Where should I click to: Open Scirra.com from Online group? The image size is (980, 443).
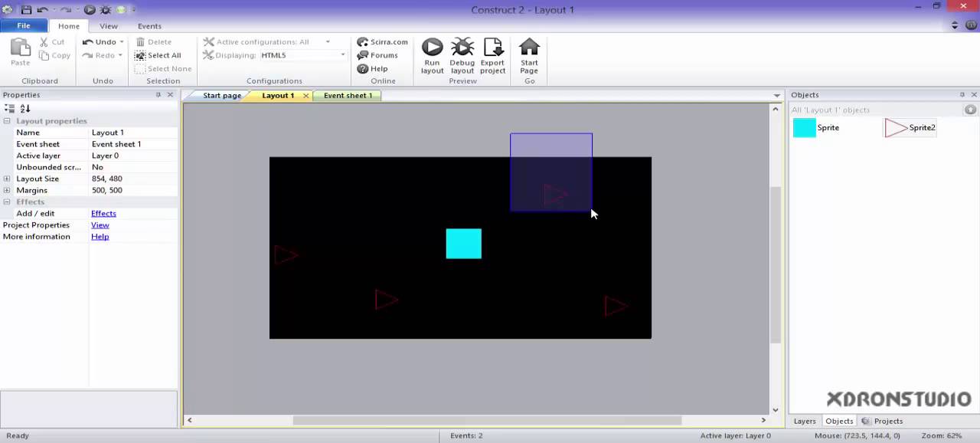[x=382, y=42]
